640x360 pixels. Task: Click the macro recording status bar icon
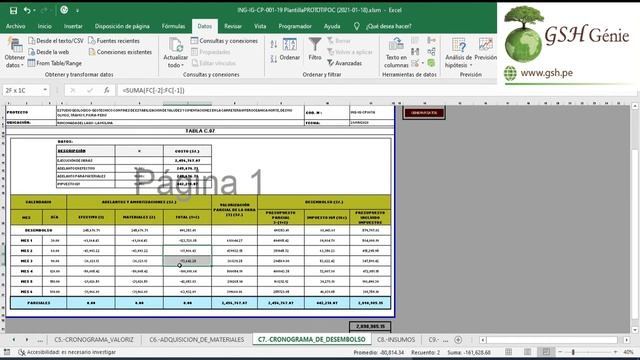click(x=7, y=352)
